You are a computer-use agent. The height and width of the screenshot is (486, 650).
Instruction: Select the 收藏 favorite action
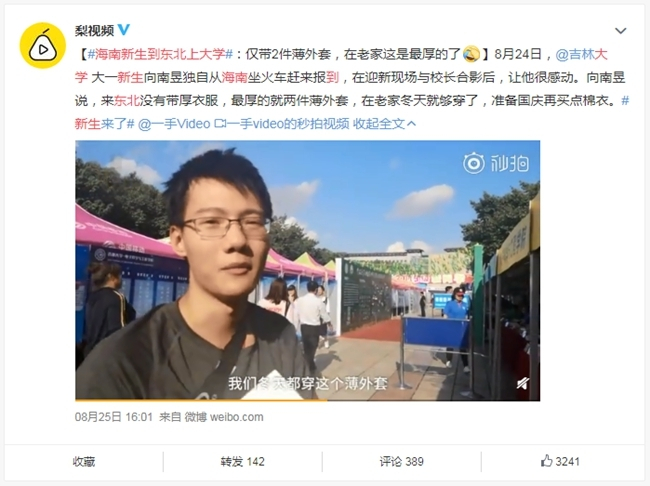click(x=84, y=462)
